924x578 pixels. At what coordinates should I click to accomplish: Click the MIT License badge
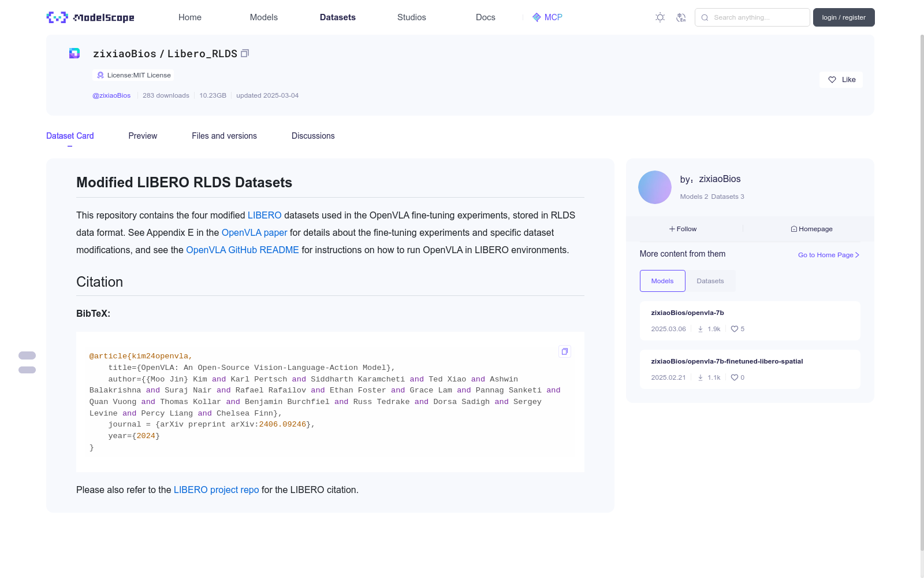[x=133, y=75]
